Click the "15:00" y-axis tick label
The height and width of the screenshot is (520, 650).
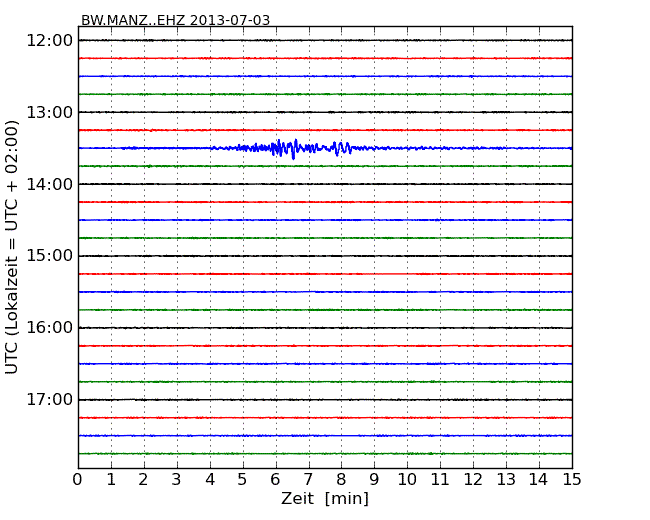pos(50,256)
